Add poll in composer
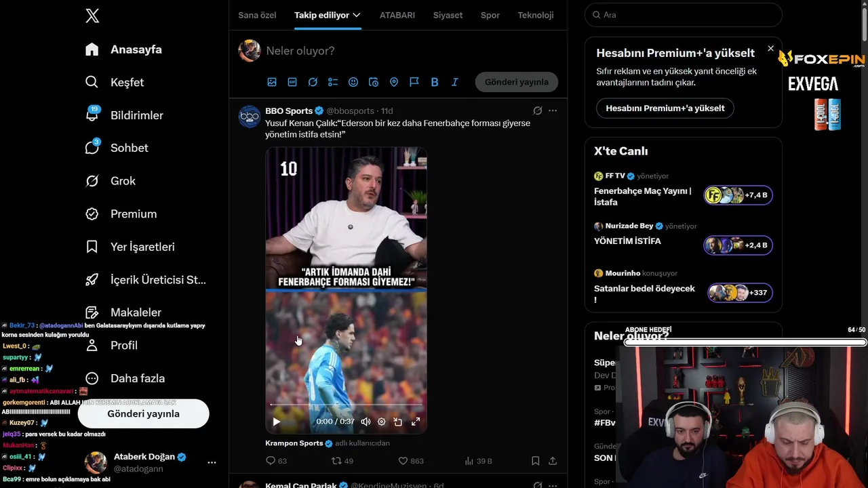The height and width of the screenshot is (488, 868). (333, 82)
